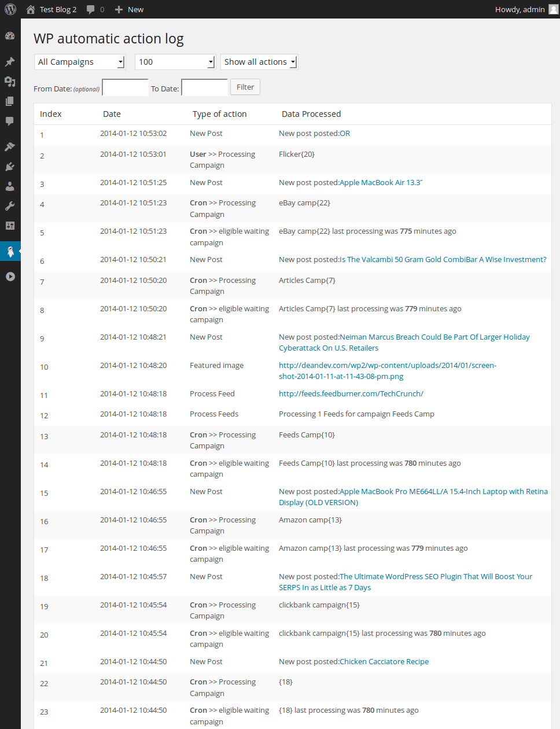The height and width of the screenshot is (729, 560).
Task: Open the 100 entries count dropdown
Action: [175, 62]
